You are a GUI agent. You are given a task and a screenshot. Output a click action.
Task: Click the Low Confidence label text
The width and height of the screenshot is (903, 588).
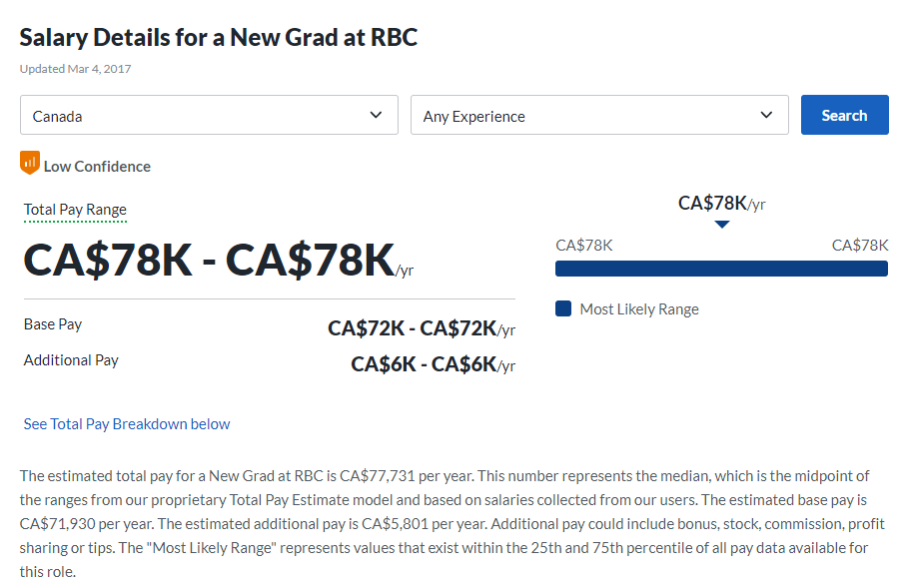97,167
